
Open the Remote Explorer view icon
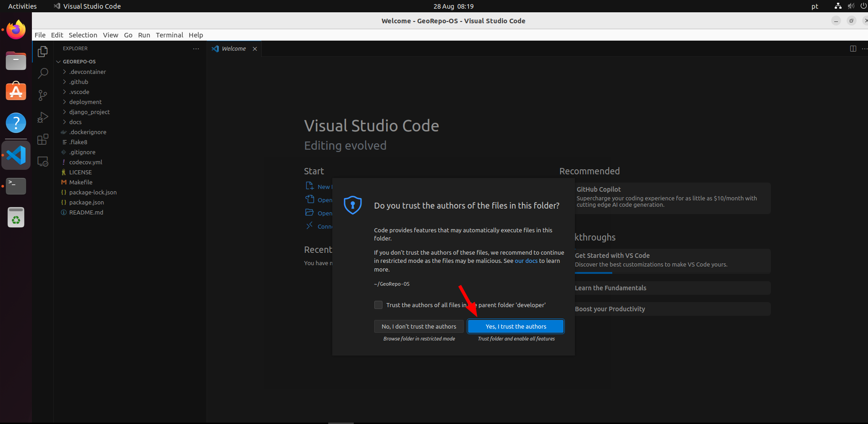[x=43, y=162]
